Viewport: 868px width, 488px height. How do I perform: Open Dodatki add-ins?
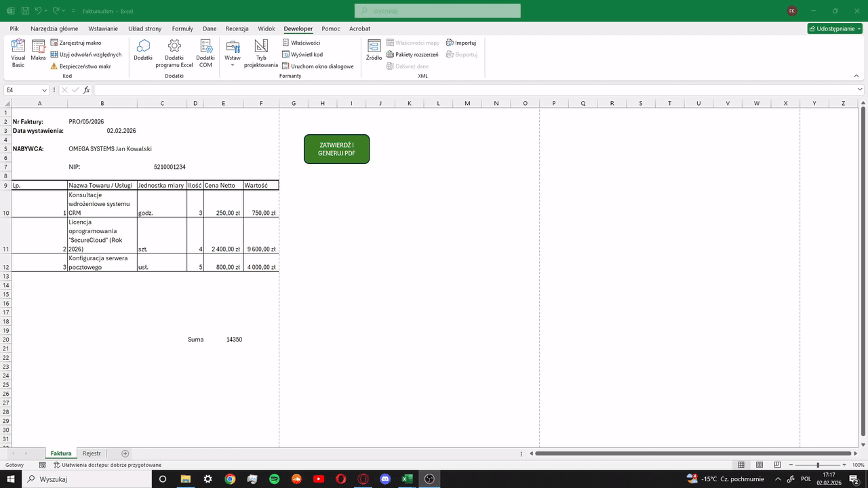point(143,50)
